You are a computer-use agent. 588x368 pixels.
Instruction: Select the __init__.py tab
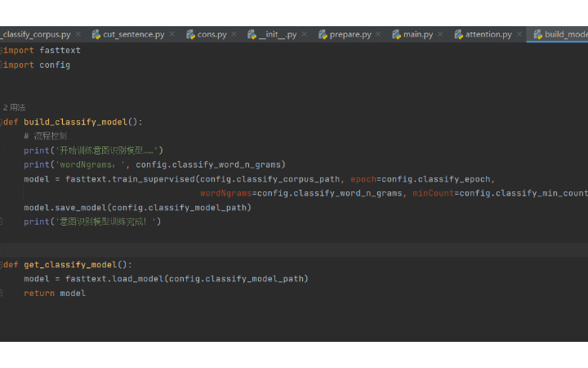(278, 34)
